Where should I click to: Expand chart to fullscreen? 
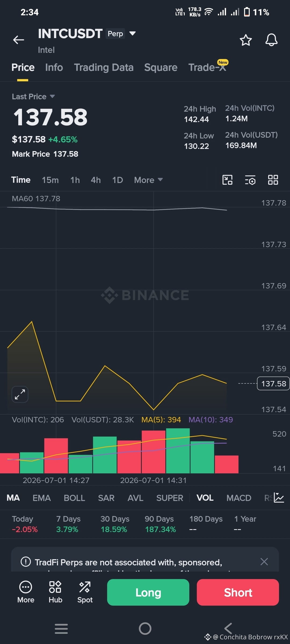(x=20, y=394)
